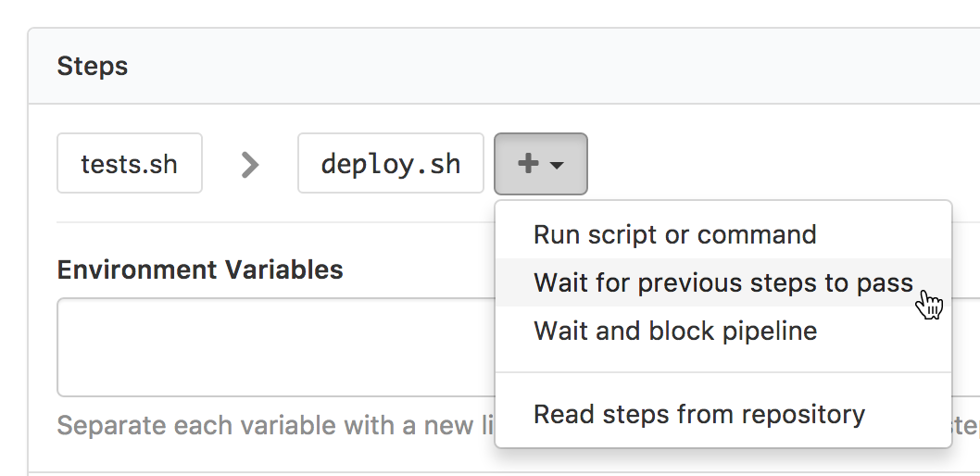Select the deploy.sh step

tap(391, 163)
